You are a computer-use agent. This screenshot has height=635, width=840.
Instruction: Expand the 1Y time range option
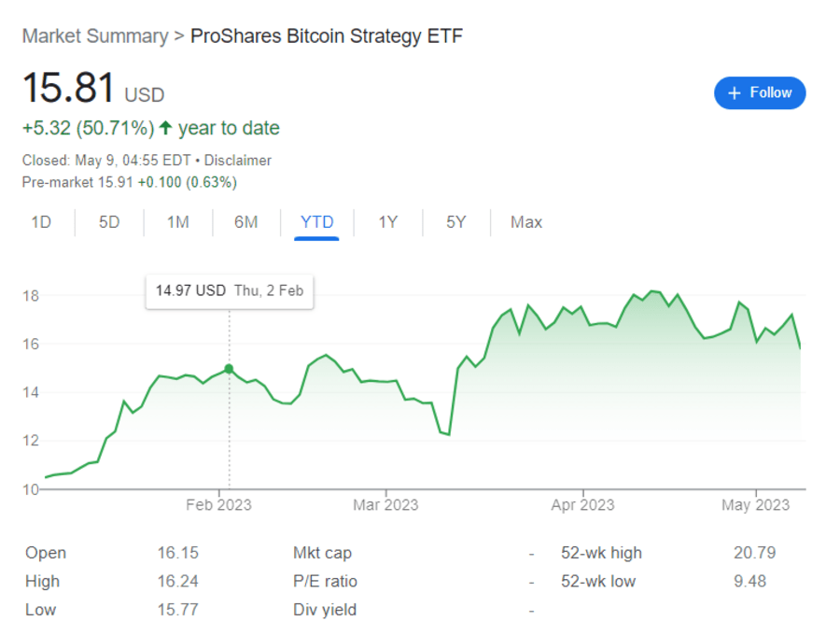click(387, 222)
